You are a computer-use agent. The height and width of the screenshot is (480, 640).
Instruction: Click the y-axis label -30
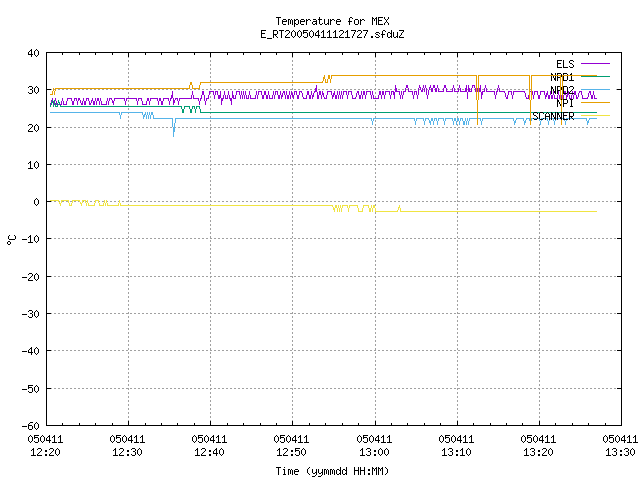31,314
